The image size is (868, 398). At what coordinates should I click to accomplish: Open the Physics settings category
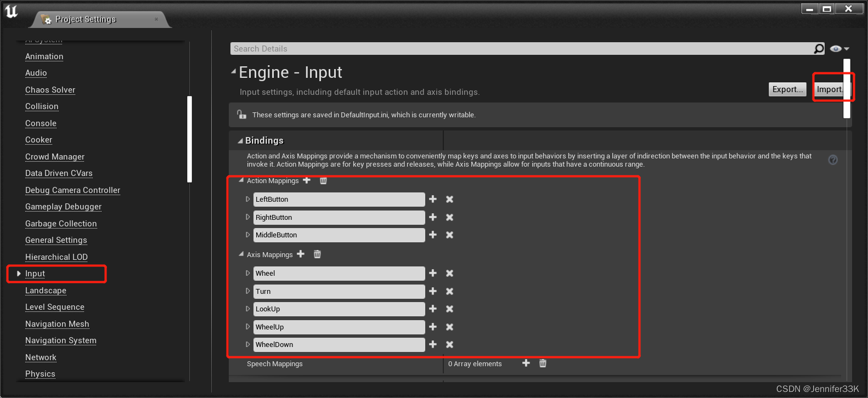click(40, 374)
